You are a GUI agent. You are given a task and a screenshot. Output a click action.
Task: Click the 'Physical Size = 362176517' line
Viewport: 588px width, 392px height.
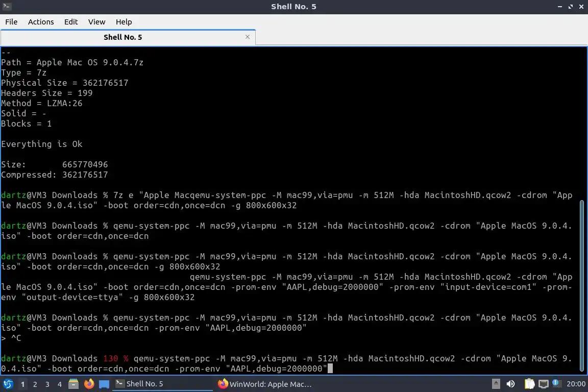[x=64, y=83]
